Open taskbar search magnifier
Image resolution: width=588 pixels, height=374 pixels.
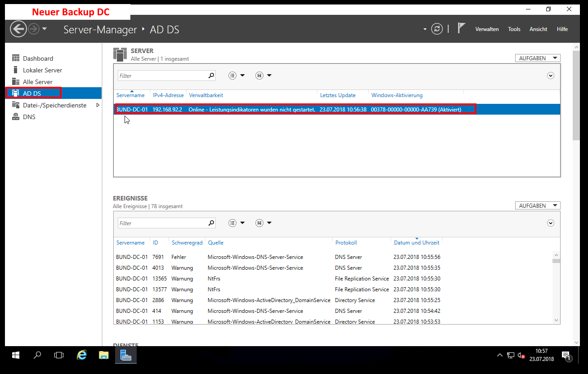37,355
